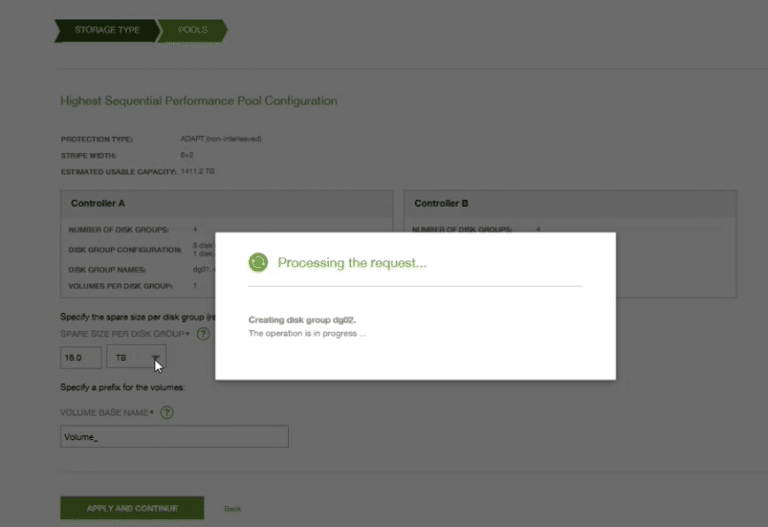Click the Estimated Usable Capacity value 1411.2 TB
The image size is (768, 527).
pos(197,171)
